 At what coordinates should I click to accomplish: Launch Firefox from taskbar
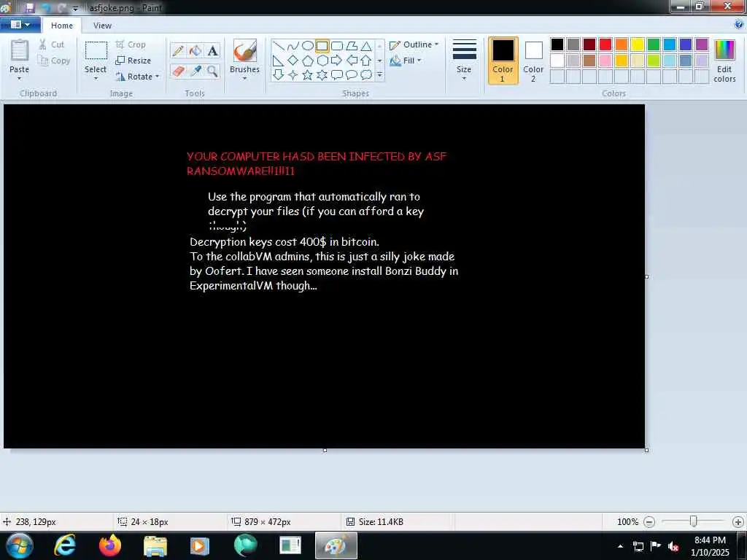tap(110, 545)
